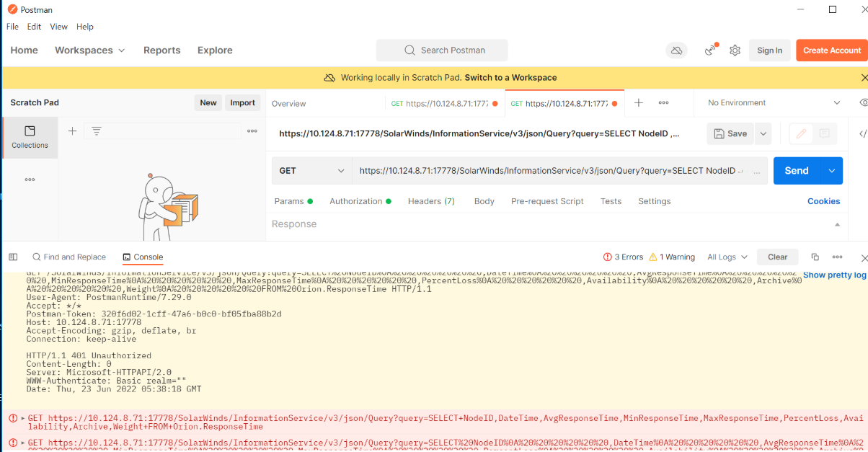The image size is (868, 452).
Task: Open the Tests tab
Action: click(x=611, y=201)
